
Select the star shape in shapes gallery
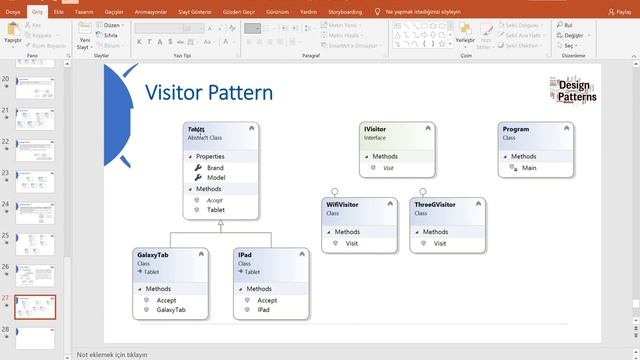[442, 44]
